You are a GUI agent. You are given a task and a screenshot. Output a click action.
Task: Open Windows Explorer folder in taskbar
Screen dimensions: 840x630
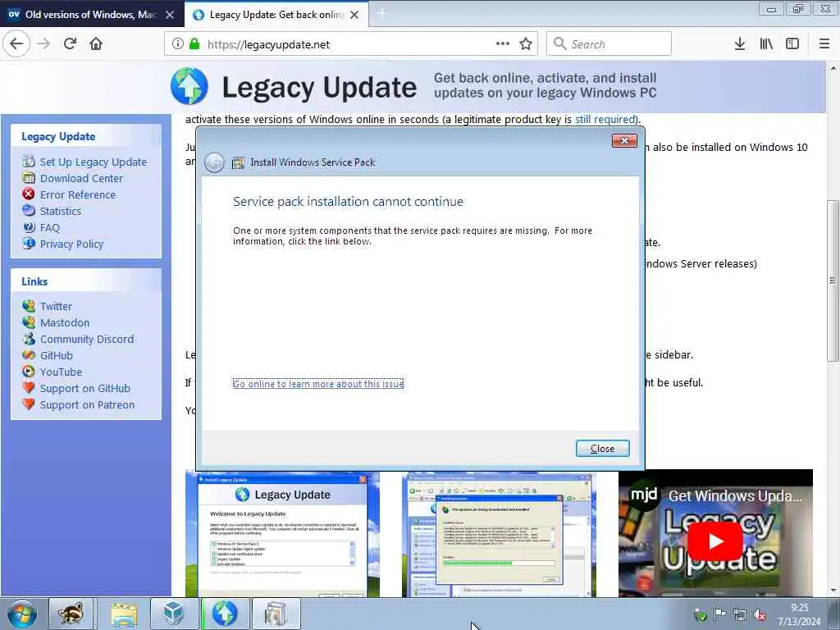tap(125, 614)
